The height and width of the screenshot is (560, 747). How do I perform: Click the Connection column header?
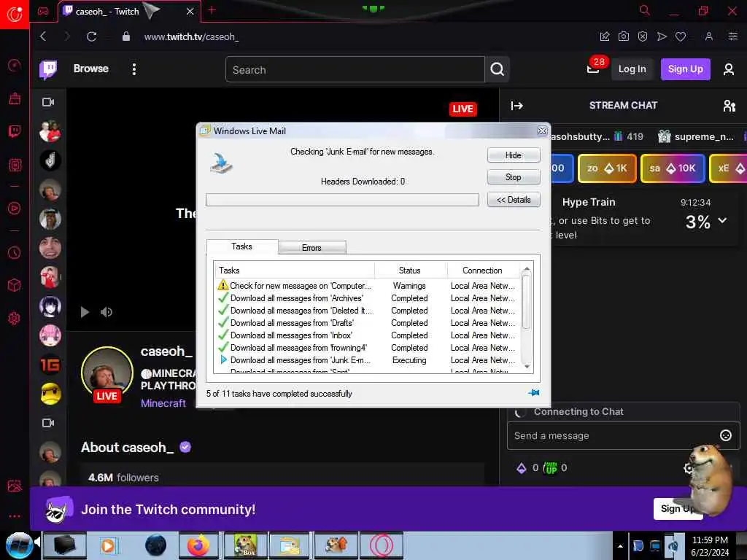coord(483,271)
